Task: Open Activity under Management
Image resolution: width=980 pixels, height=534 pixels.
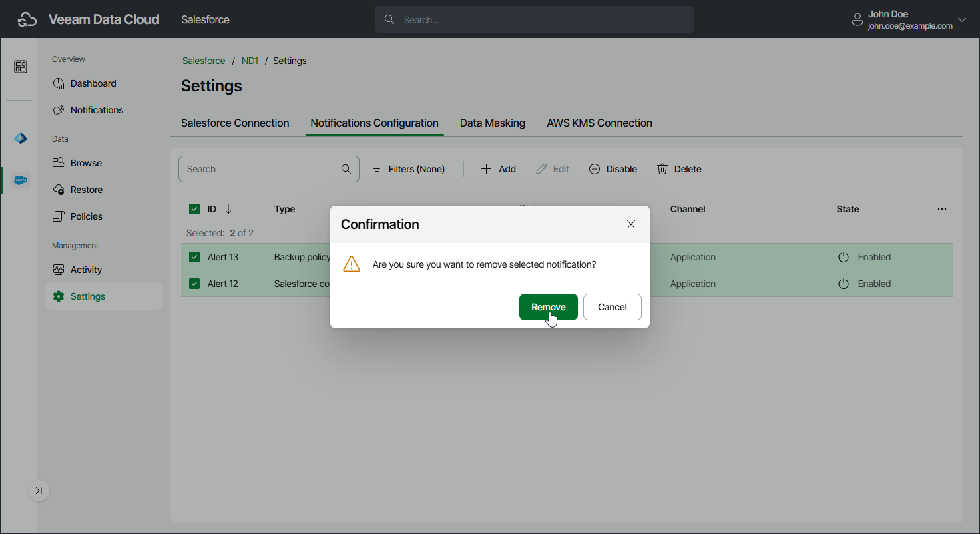Action: coord(104,270)
